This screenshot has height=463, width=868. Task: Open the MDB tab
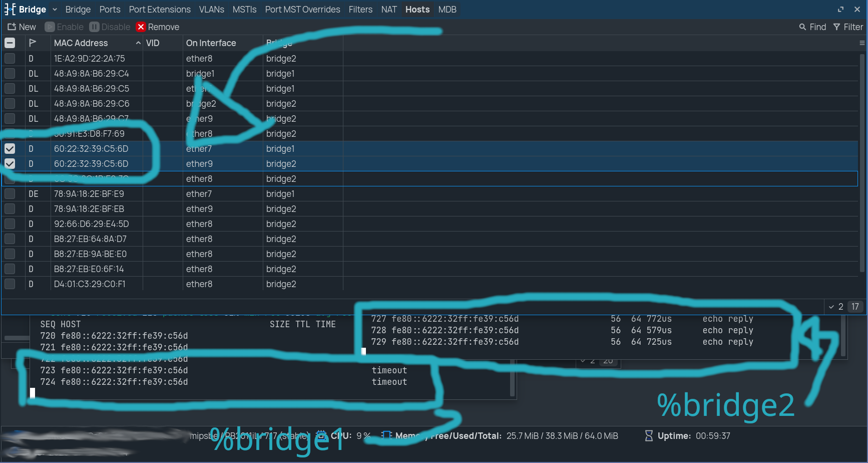(447, 10)
